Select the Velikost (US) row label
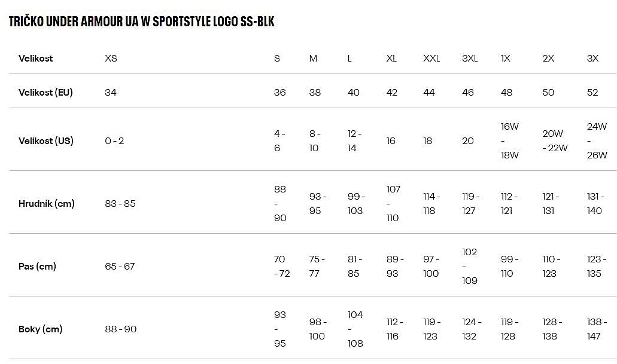 pyautogui.click(x=46, y=141)
